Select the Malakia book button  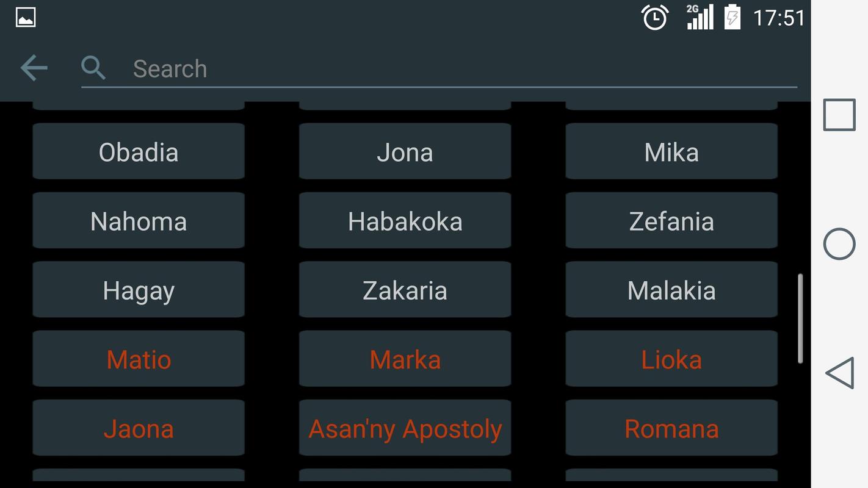click(671, 290)
